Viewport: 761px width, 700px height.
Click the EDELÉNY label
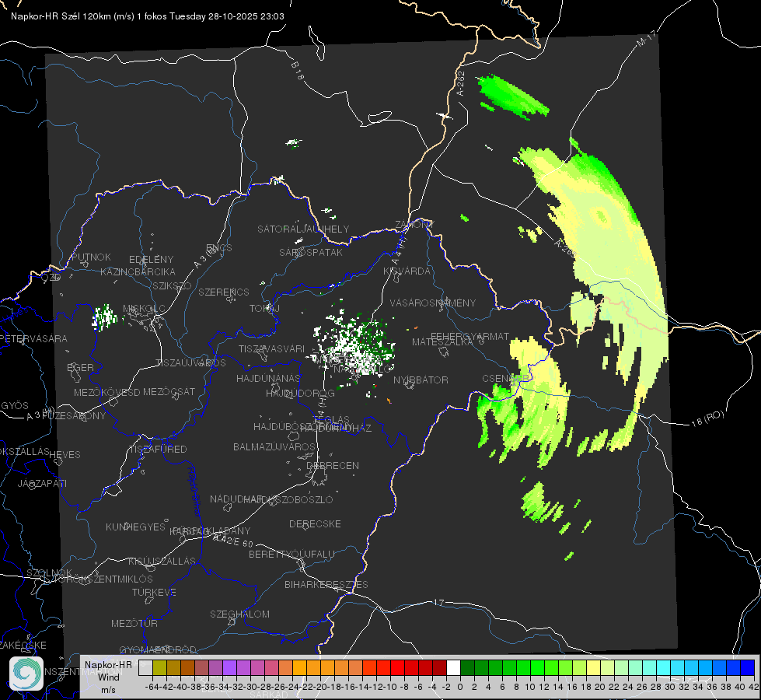click(151, 260)
